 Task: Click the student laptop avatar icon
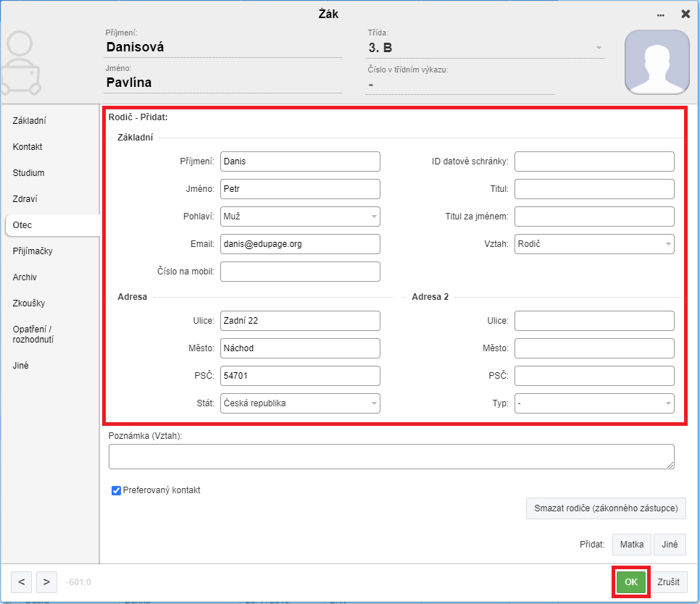[x=20, y=63]
